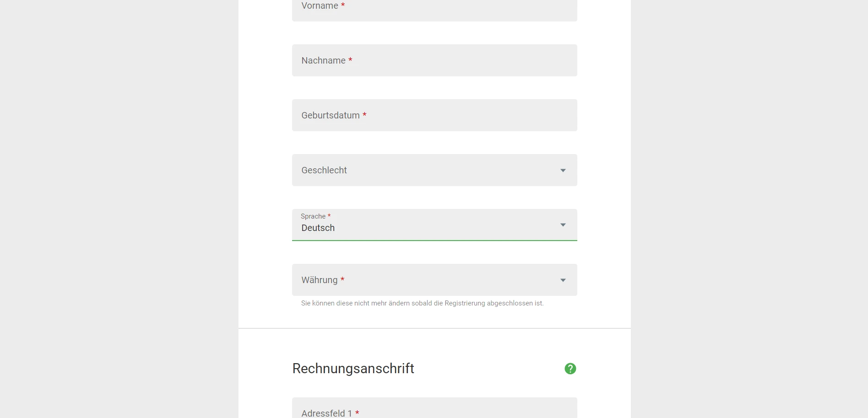Click the red asterisk beside Adressfeld 1
Viewport: 868px width, 418px height.
click(x=357, y=413)
